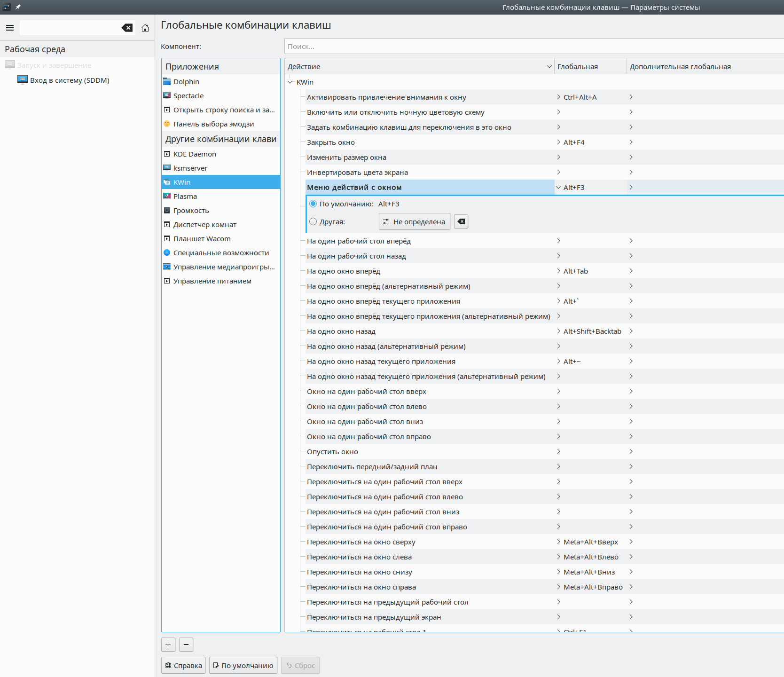
Task: Click the SDDM login monitor icon
Action: (22, 80)
